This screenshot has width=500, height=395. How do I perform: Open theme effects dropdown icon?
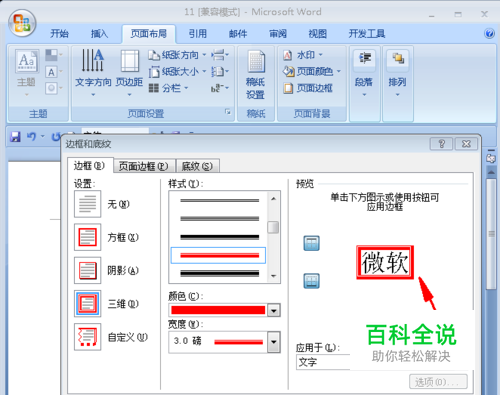point(53,88)
